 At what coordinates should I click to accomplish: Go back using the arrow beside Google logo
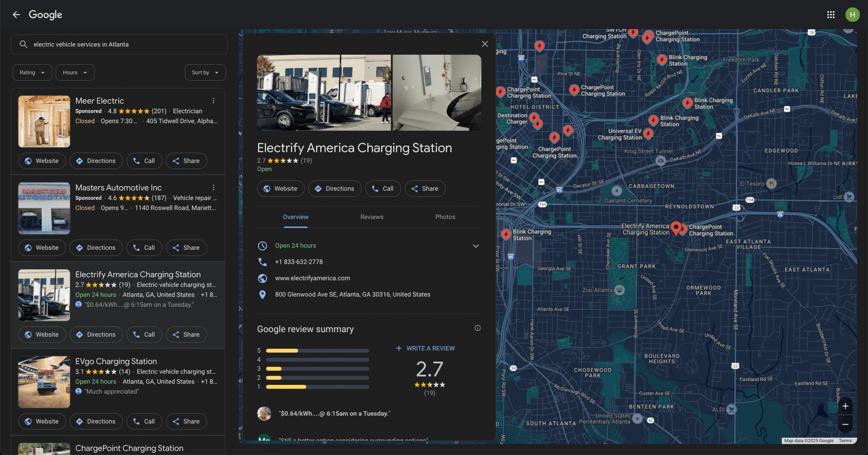[x=16, y=15]
